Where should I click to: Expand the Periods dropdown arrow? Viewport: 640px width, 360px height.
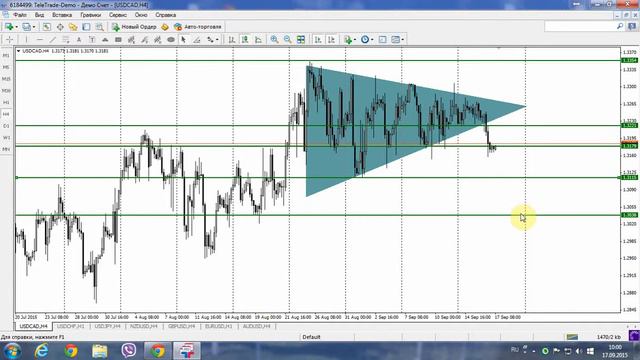(372, 40)
